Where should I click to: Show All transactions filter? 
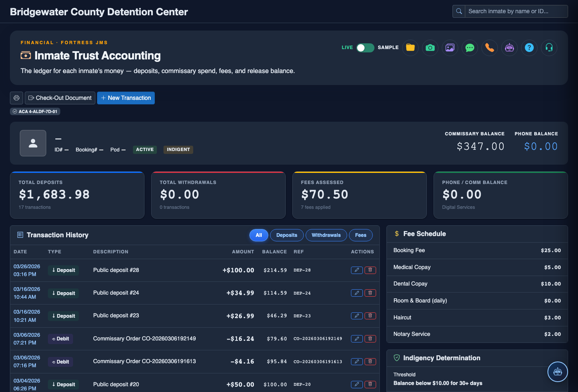pos(259,235)
